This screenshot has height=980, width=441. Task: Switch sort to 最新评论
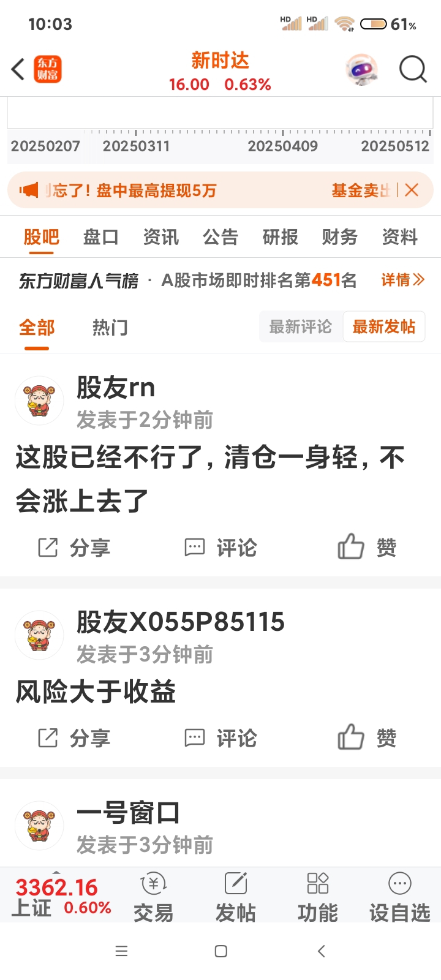301,326
